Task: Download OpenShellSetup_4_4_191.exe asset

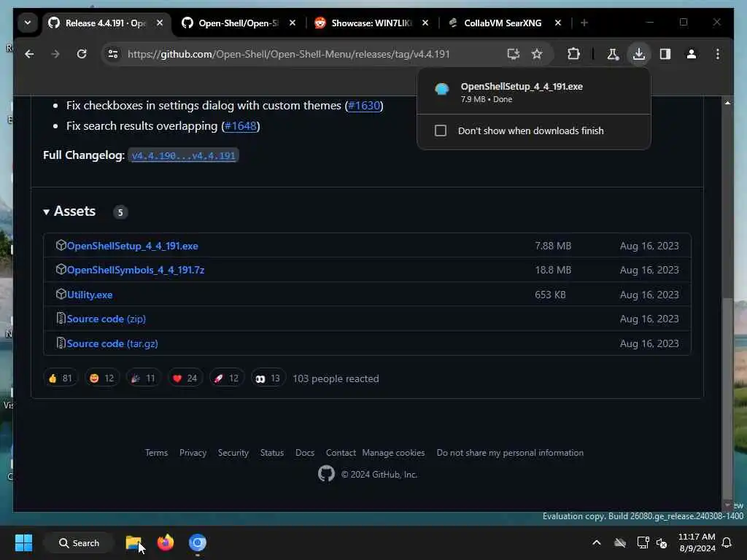Action: coord(133,246)
